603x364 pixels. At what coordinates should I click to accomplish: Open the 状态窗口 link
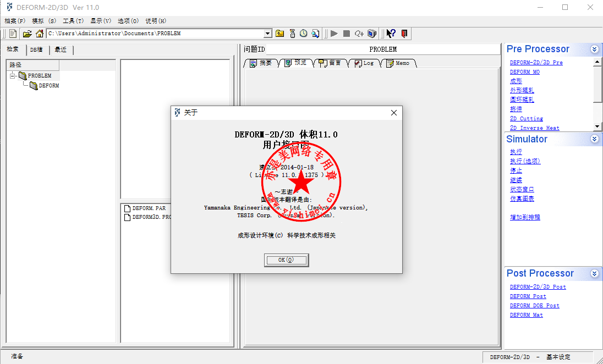click(522, 189)
